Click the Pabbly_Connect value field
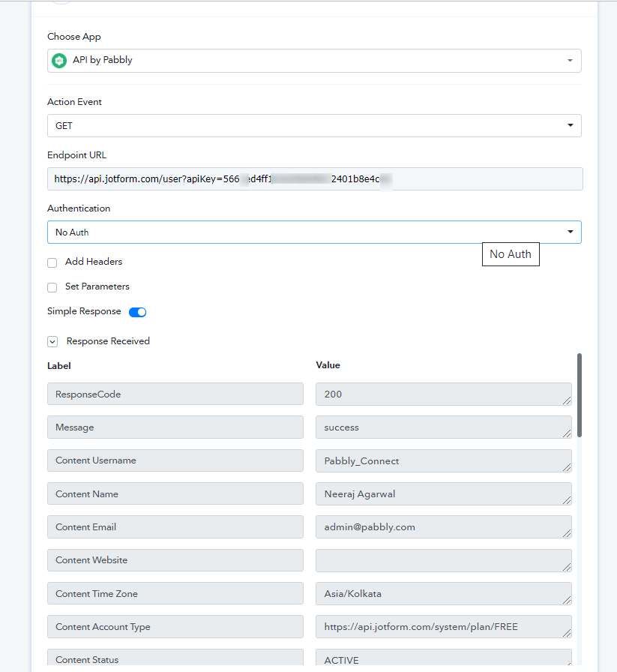This screenshot has height=672, width=617. click(x=444, y=460)
